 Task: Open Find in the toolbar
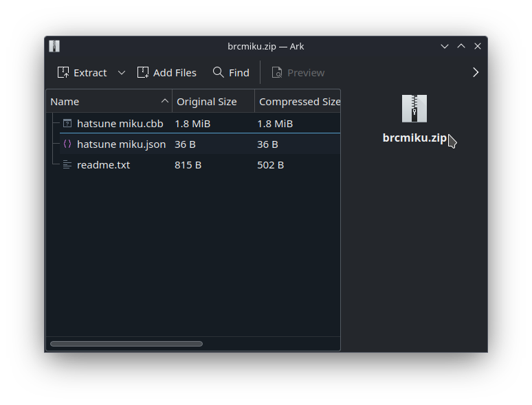click(231, 72)
